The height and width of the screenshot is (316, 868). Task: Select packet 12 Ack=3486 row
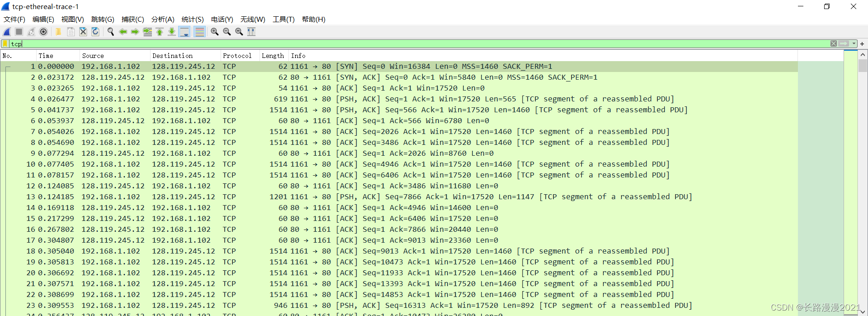(x=399, y=186)
